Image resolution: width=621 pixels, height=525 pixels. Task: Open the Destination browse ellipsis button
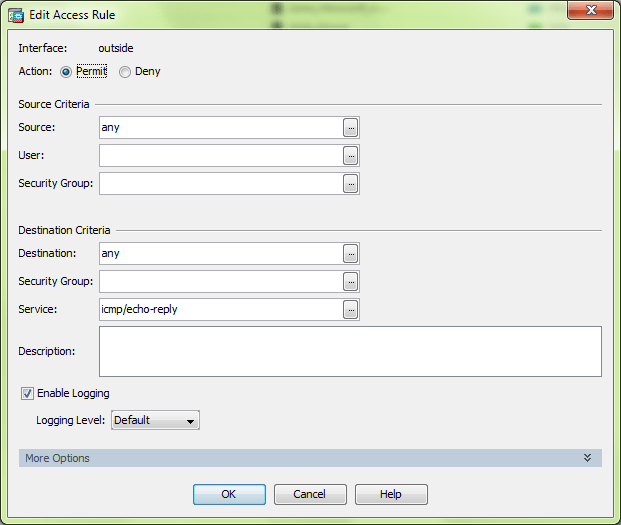click(x=350, y=253)
